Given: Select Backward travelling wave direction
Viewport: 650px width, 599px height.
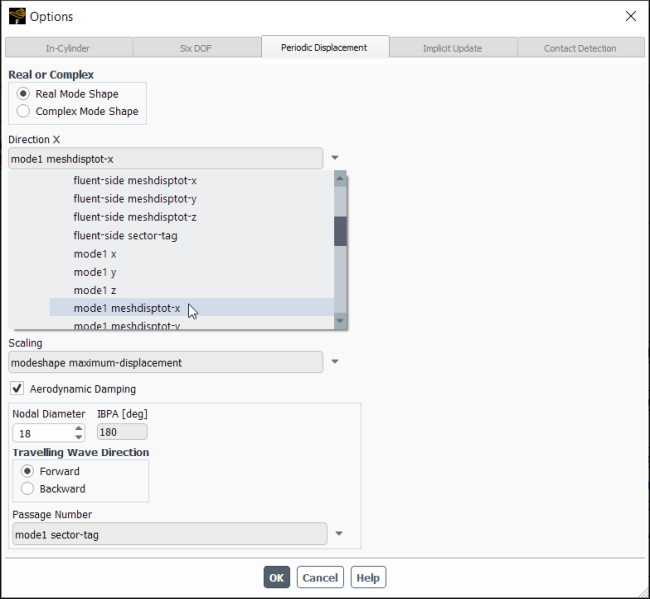Looking at the screenshot, I should click(x=27, y=488).
